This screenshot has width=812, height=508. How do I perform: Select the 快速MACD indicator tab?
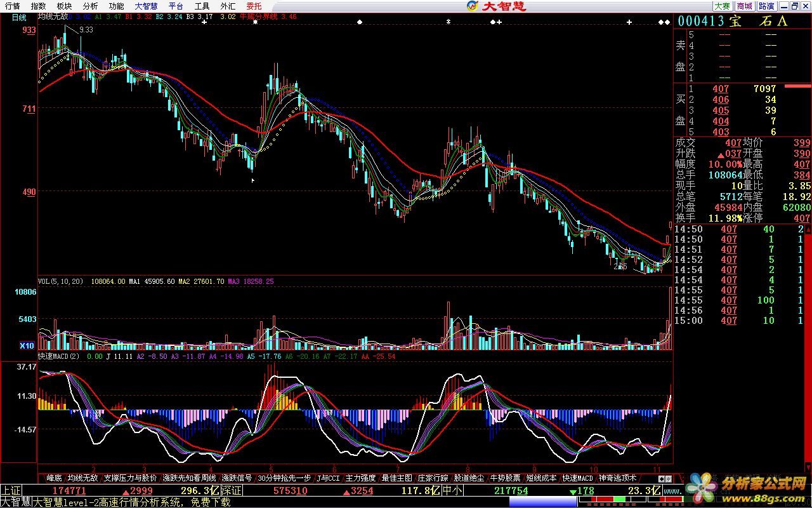[x=577, y=478]
